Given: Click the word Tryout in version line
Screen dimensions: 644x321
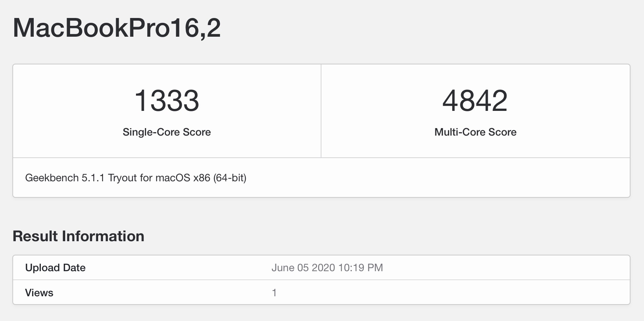Looking at the screenshot, I should (123, 178).
